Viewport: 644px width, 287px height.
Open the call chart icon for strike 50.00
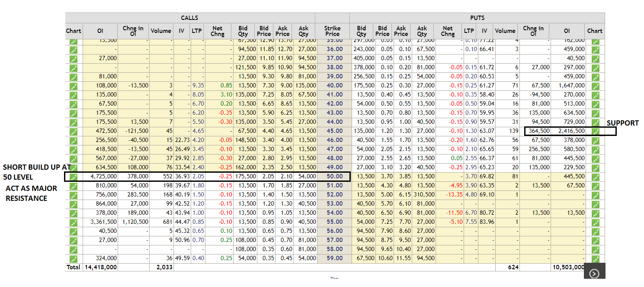pyautogui.click(x=74, y=176)
